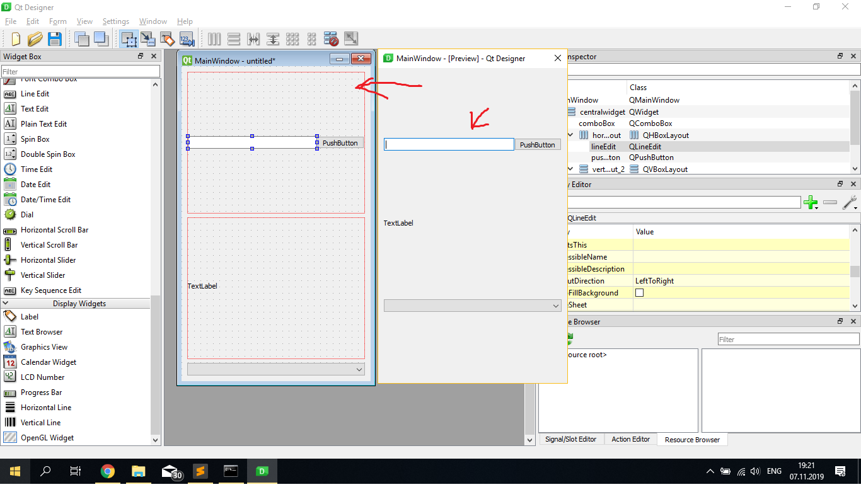
Task: Select the comboBox row in Object Inspector
Action: click(708, 123)
